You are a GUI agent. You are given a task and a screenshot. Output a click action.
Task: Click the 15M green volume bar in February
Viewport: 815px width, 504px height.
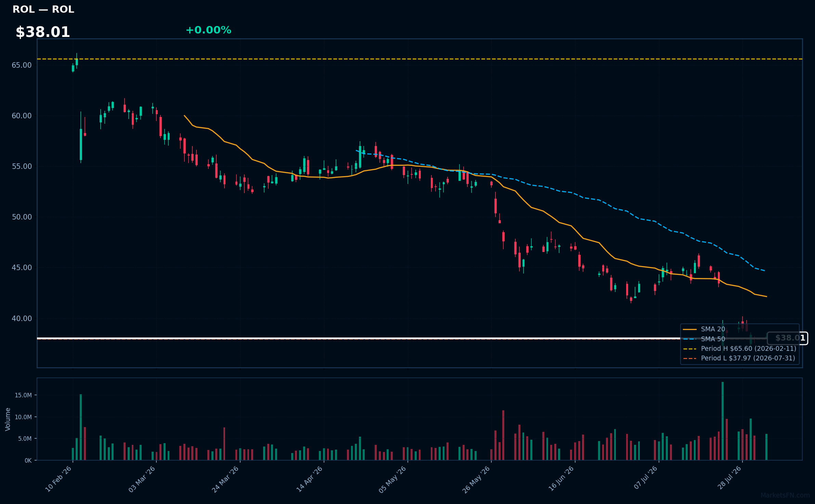click(81, 427)
